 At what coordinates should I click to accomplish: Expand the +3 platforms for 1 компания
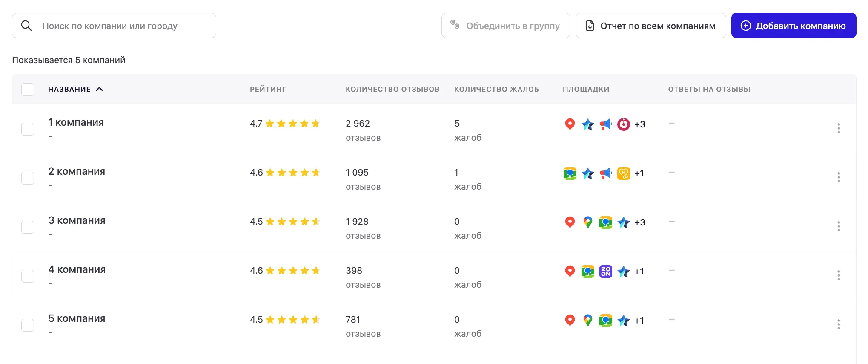tap(639, 124)
